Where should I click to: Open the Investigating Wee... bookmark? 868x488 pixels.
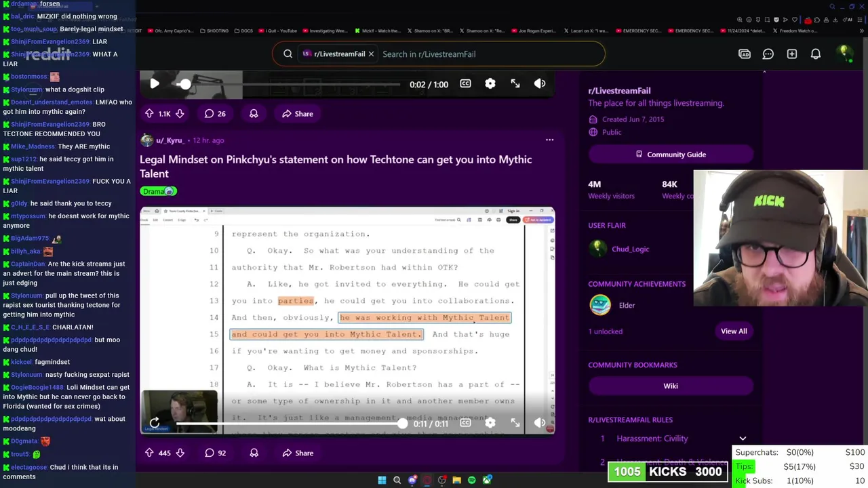pos(325,30)
